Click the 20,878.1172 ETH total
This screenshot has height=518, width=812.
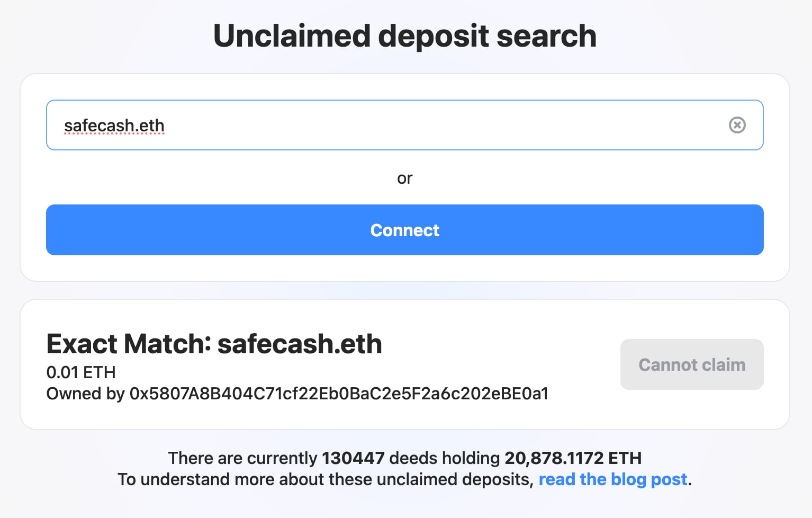573,458
